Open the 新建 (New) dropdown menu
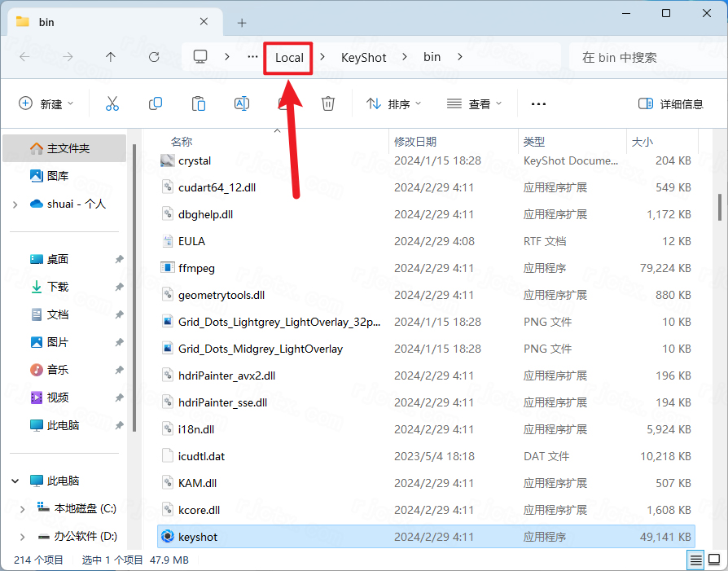Viewport: 728px width, 571px height. point(46,103)
